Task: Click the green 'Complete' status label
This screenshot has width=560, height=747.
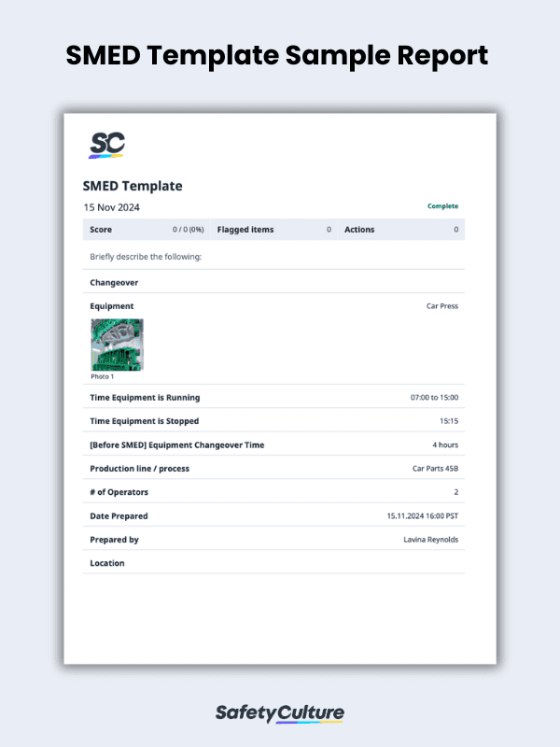Action: click(x=442, y=206)
